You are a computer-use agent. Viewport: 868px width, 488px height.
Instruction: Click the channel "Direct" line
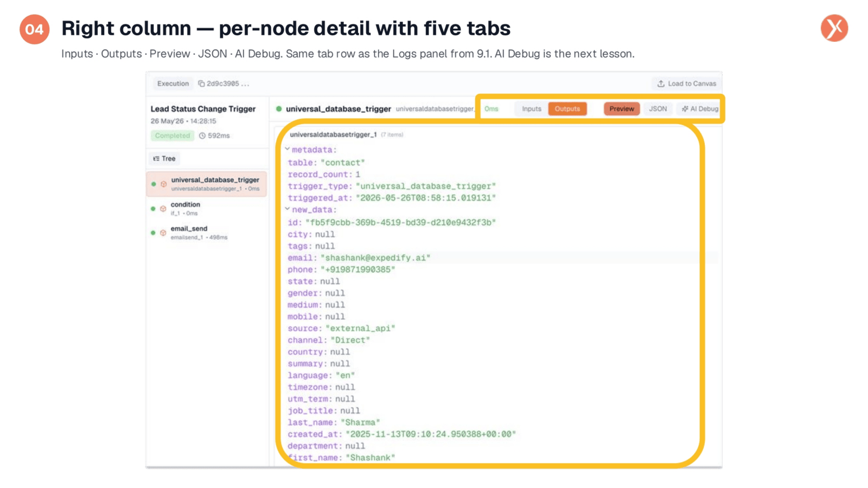tap(329, 341)
